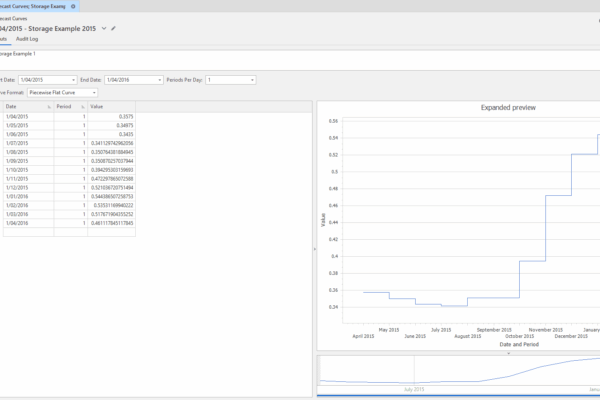This screenshot has width=600, height=400.
Task: Select the 1/07/2015 date cell
Action: point(29,143)
